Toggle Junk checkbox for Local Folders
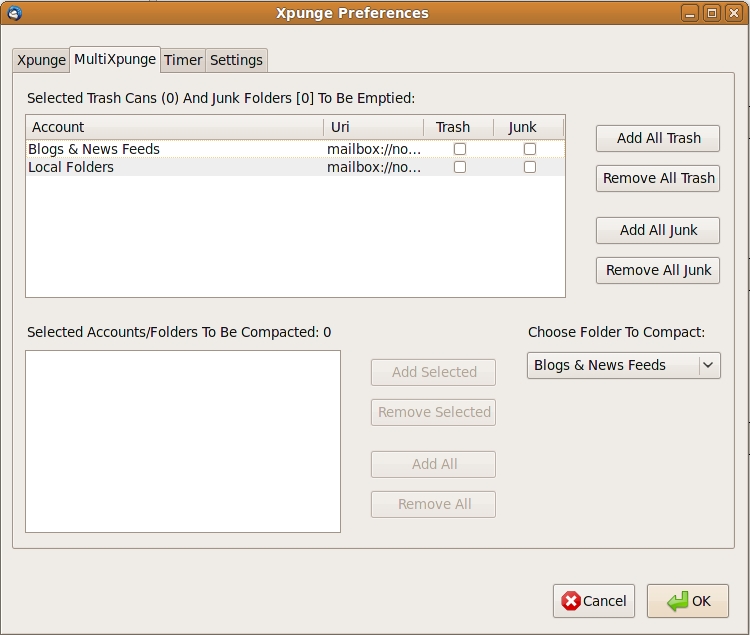 (x=530, y=167)
